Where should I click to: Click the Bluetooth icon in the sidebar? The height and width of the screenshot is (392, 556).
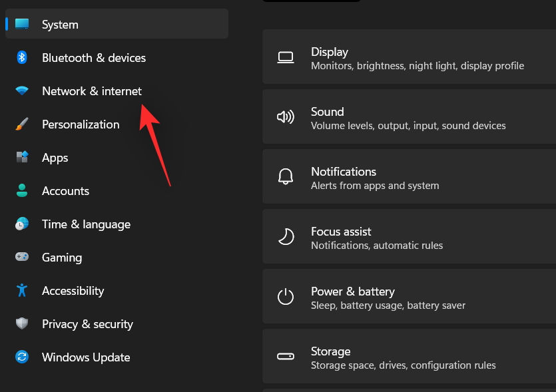tap(21, 58)
